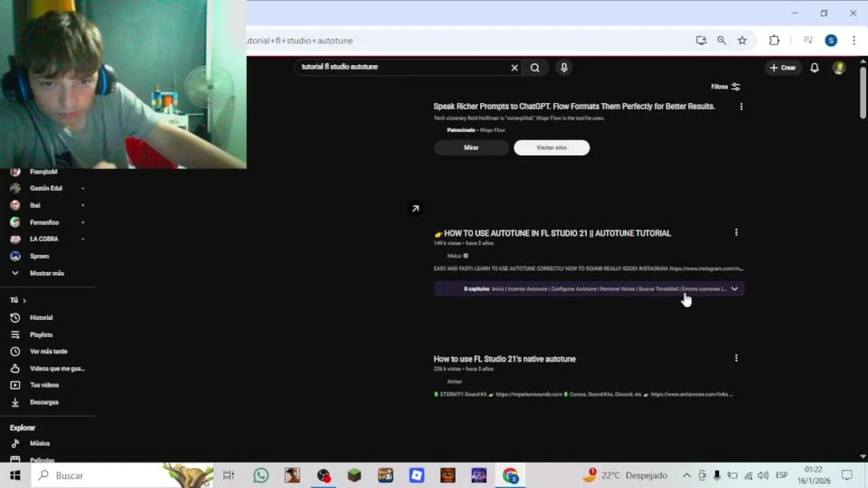The width and height of the screenshot is (868, 488).
Task: Switch ESP input language indicator
Action: coord(781,476)
